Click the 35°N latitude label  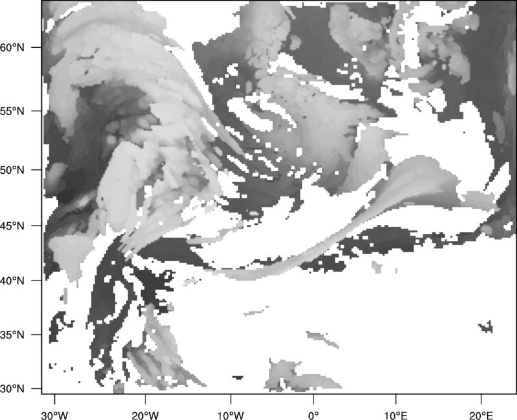(12, 335)
